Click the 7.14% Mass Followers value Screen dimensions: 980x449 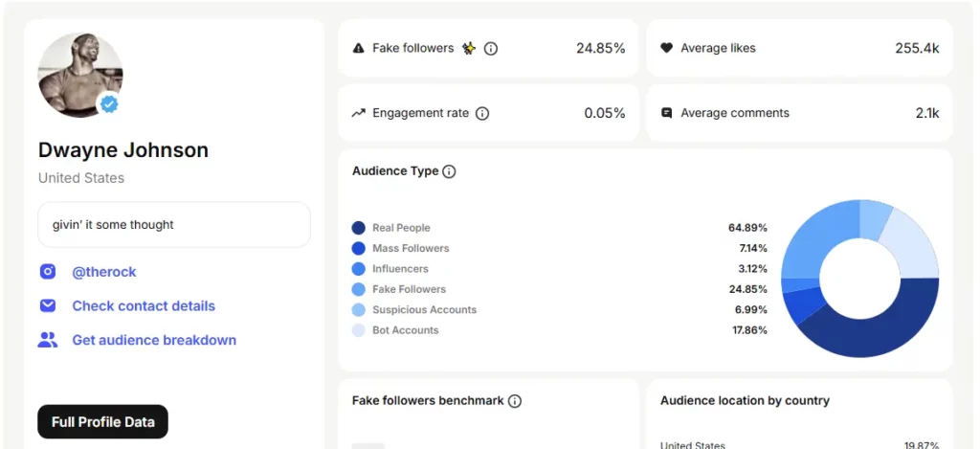(753, 248)
